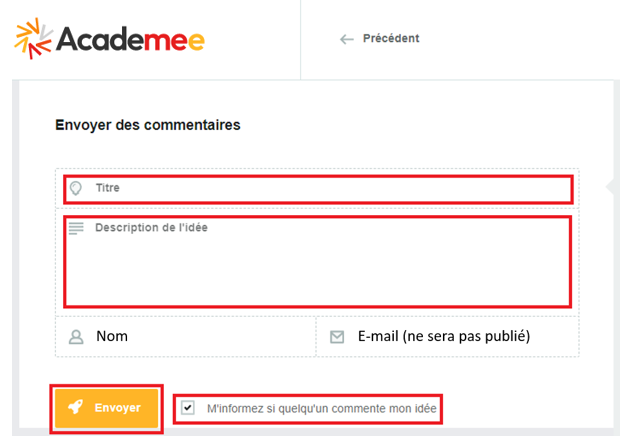Image resolution: width=620 pixels, height=436 pixels.
Task: Click the person icon next to Nom
Action: pyautogui.click(x=75, y=337)
